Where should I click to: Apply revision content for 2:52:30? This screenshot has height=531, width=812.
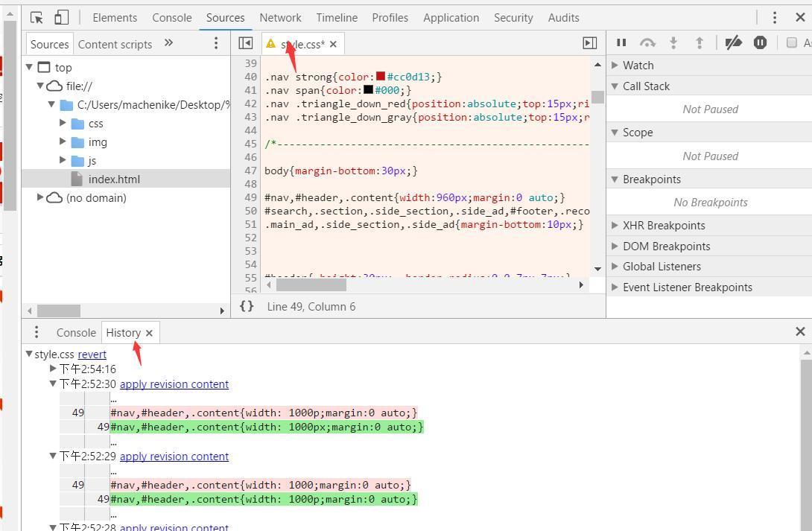point(174,384)
